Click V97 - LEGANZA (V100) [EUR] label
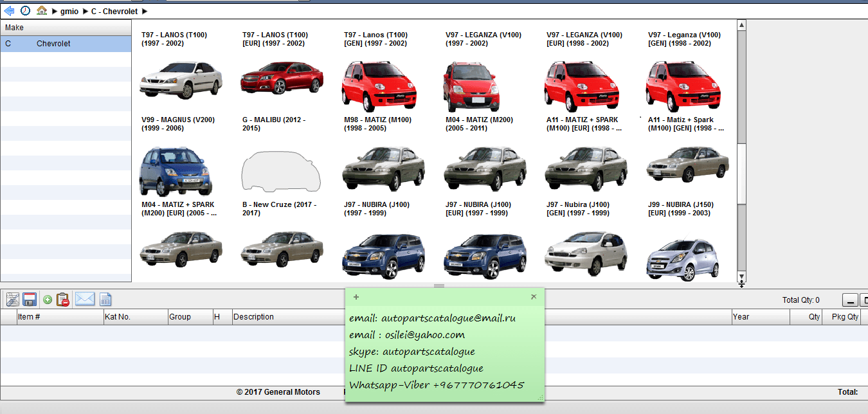Viewport: 868px width, 414px height. coord(584,39)
